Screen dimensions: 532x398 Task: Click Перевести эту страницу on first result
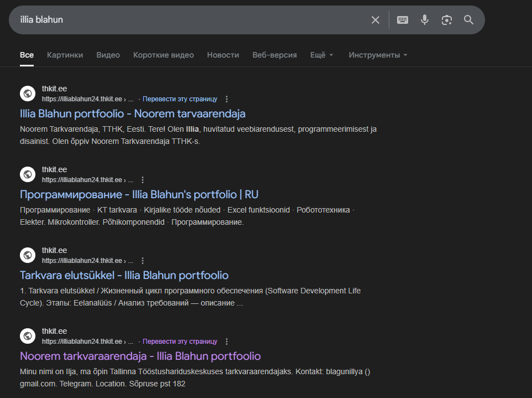180,99
